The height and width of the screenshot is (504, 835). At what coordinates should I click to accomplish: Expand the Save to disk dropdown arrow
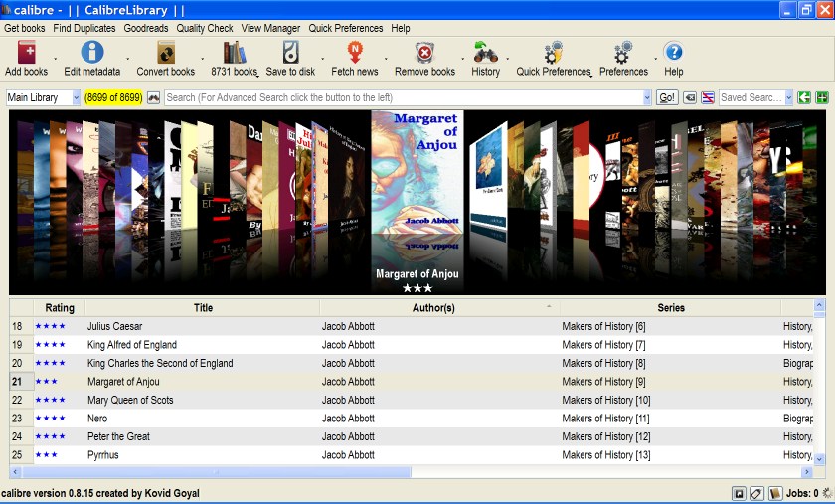(323, 59)
